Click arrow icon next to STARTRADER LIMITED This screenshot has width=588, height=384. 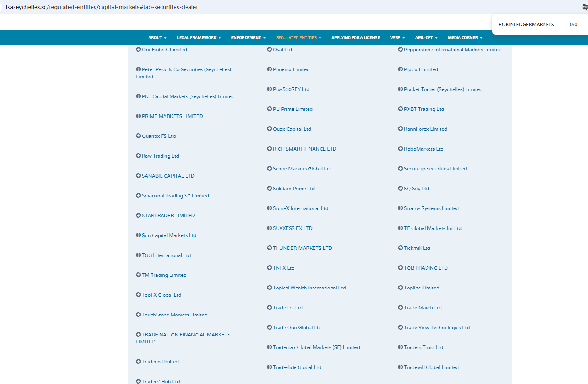(x=138, y=216)
